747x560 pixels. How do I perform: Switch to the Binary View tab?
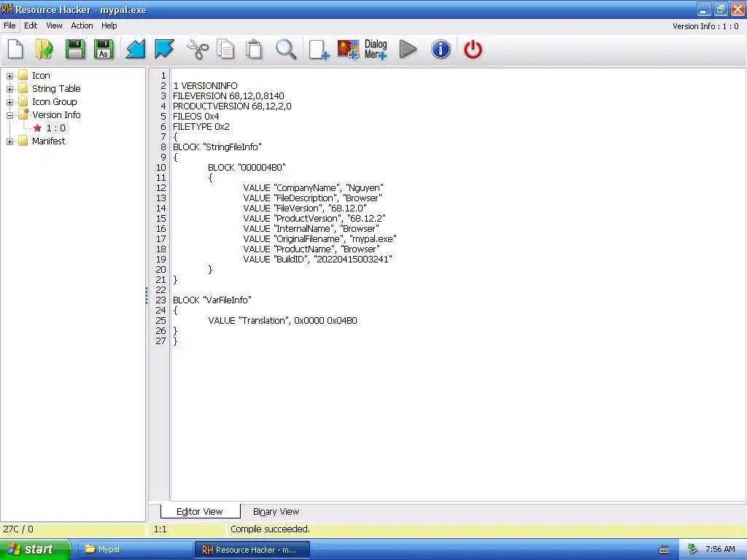pos(276,511)
